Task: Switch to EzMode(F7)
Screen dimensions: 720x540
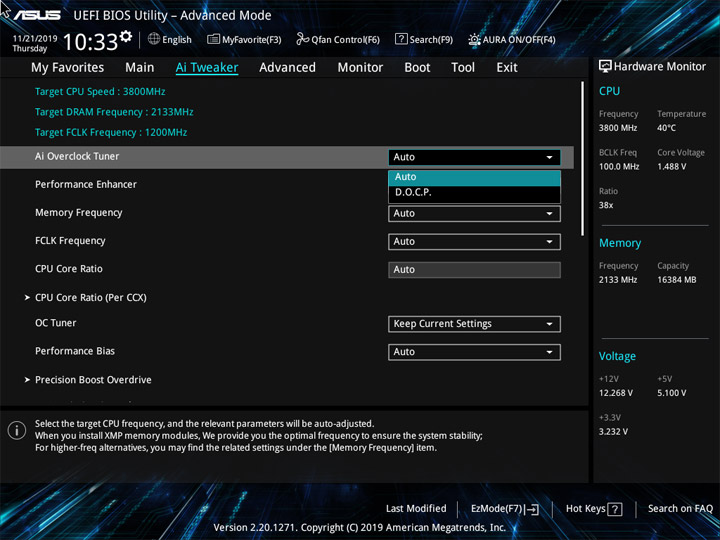Action: (x=504, y=509)
